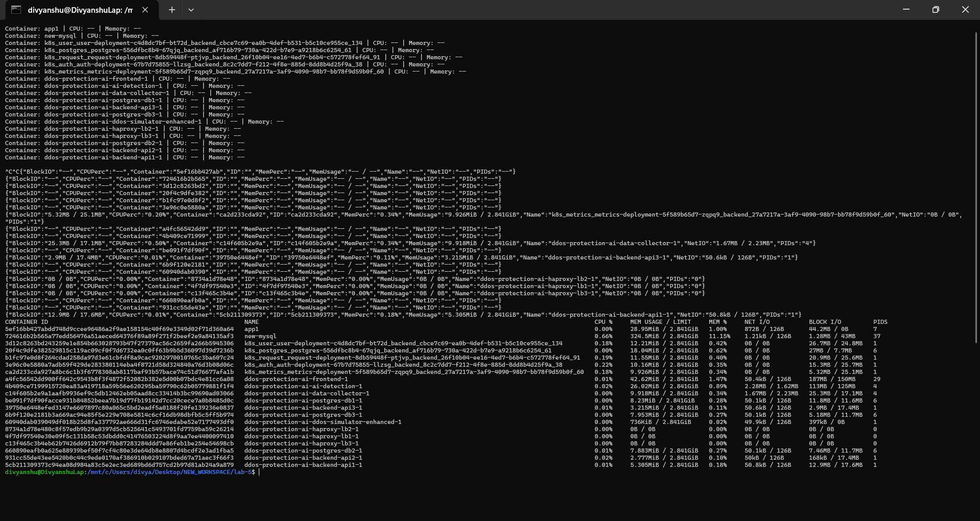The height and width of the screenshot is (521, 980).
Task: Place cursor at the shell prompt
Action: [x=259, y=472]
